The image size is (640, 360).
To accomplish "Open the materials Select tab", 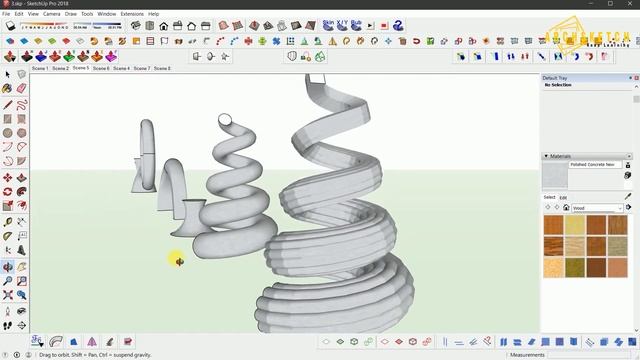I will click(x=549, y=197).
